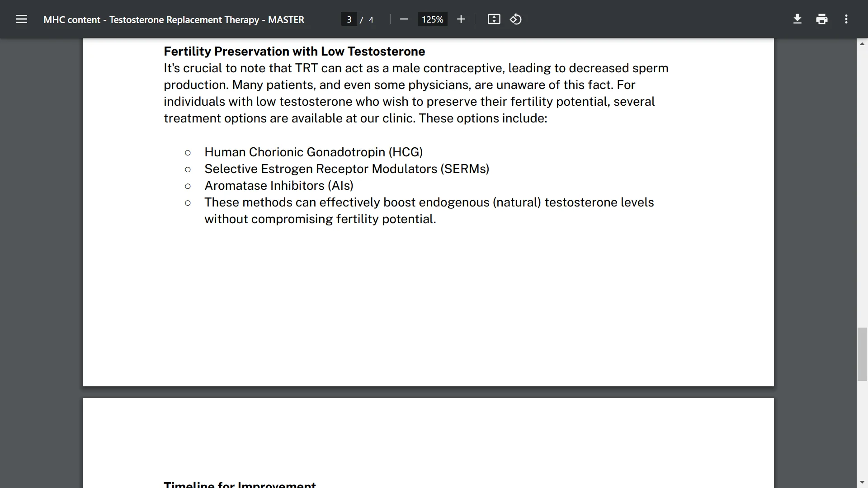Click line 'treatment options are available at our clinic'
Screen dimensions: 868x488
click(x=355, y=118)
